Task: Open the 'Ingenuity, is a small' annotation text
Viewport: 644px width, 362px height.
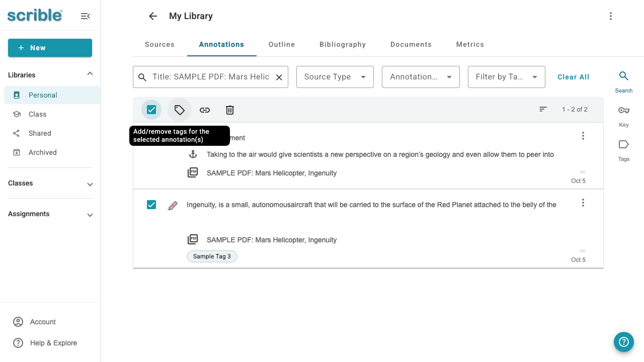Action: pos(371,205)
